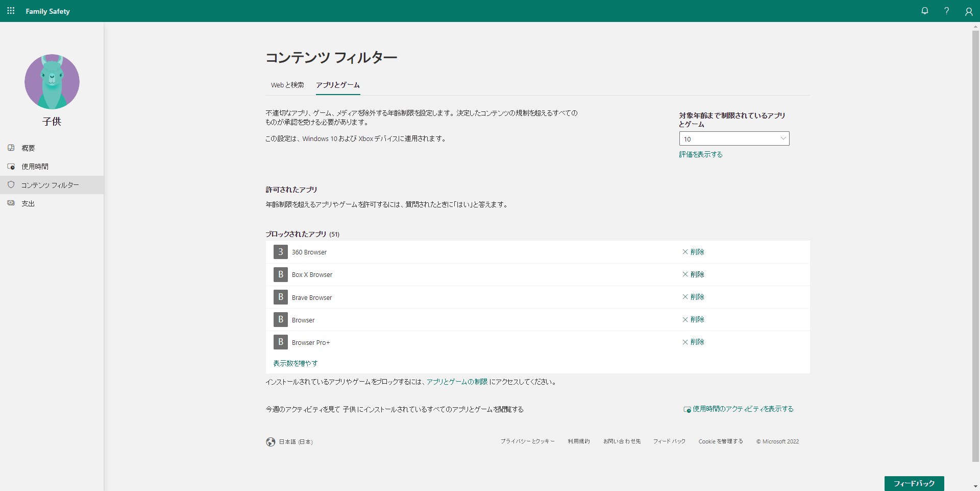This screenshot has width=980, height=491.
Task: Click the Brave Browser app tile icon
Action: point(280,297)
